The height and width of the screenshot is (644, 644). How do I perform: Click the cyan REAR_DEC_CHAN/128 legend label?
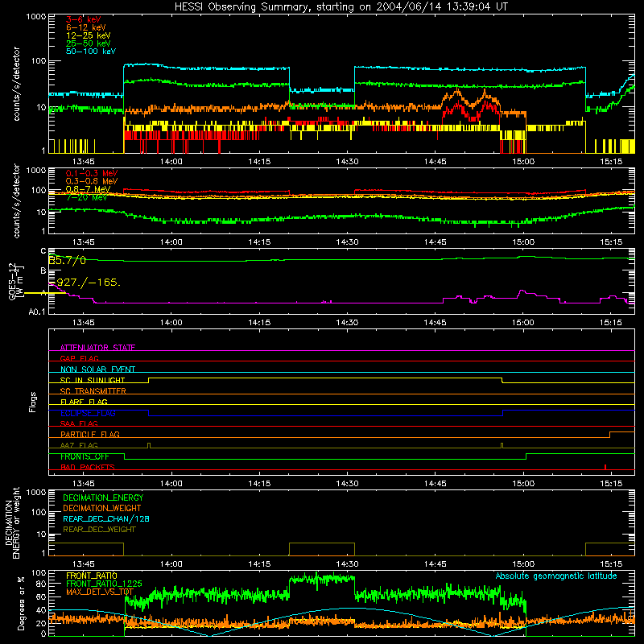pyautogui.click(x=106, y=518)
